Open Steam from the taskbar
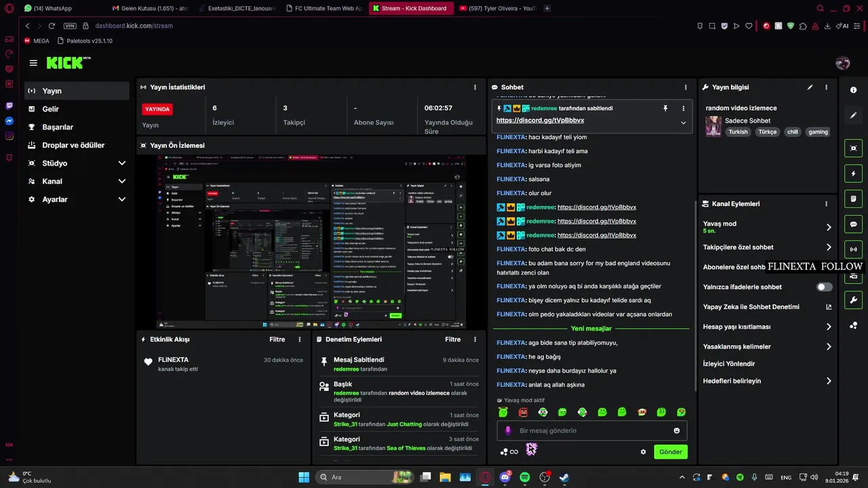Viewport: 868px width, 488px height. (564, 477)
